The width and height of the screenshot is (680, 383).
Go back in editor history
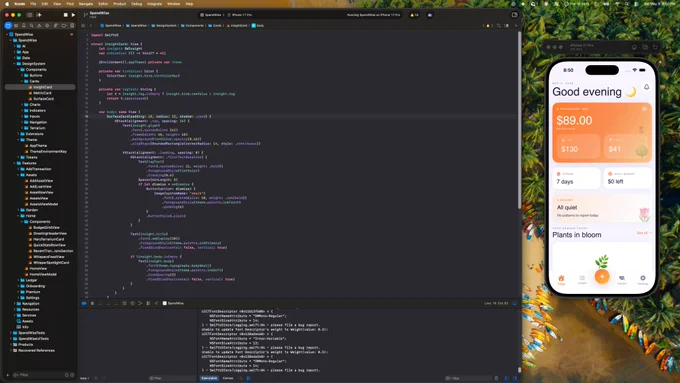click(x=91, y=26)
